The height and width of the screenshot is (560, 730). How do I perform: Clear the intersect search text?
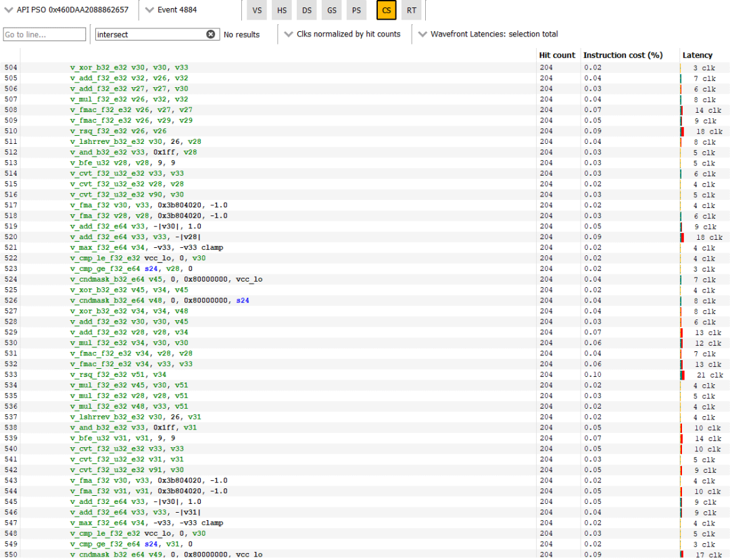click(210, 34)
